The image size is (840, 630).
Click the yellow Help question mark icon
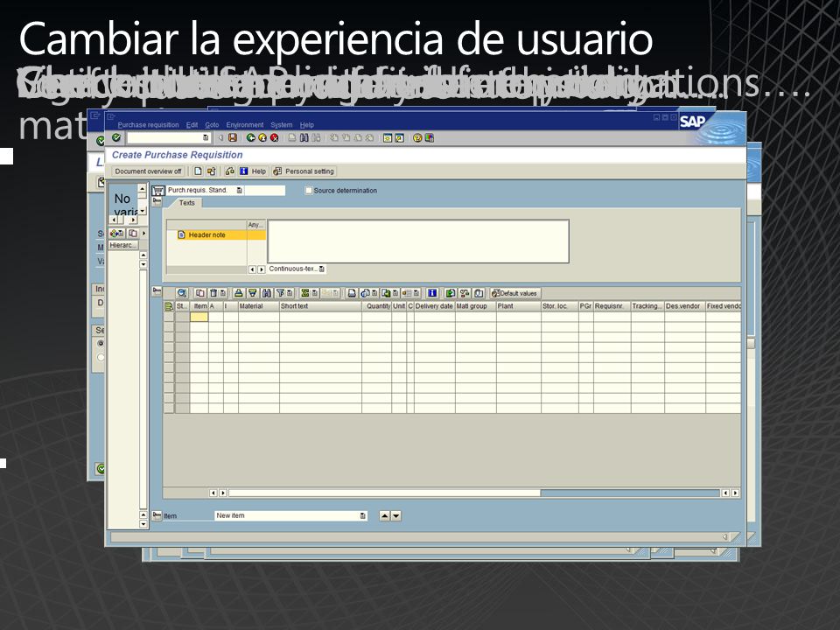[417, 137]
